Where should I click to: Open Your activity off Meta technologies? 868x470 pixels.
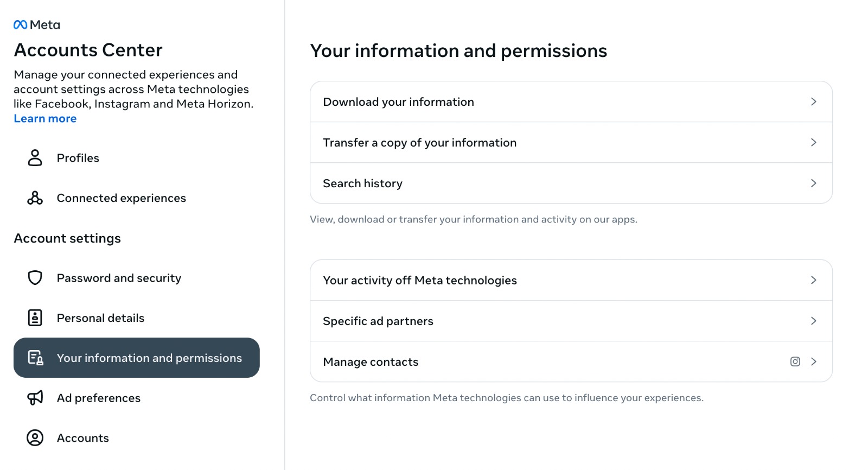[571, 280]
